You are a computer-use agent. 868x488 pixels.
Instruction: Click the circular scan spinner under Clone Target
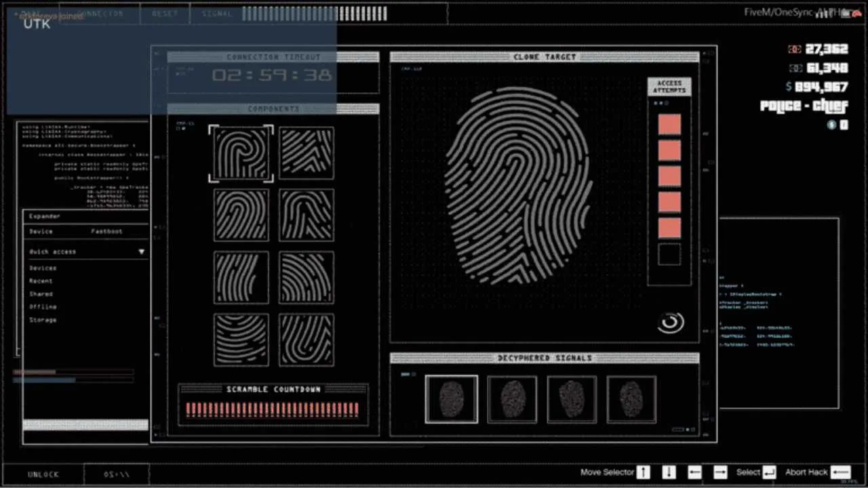[x=671, y=323]
